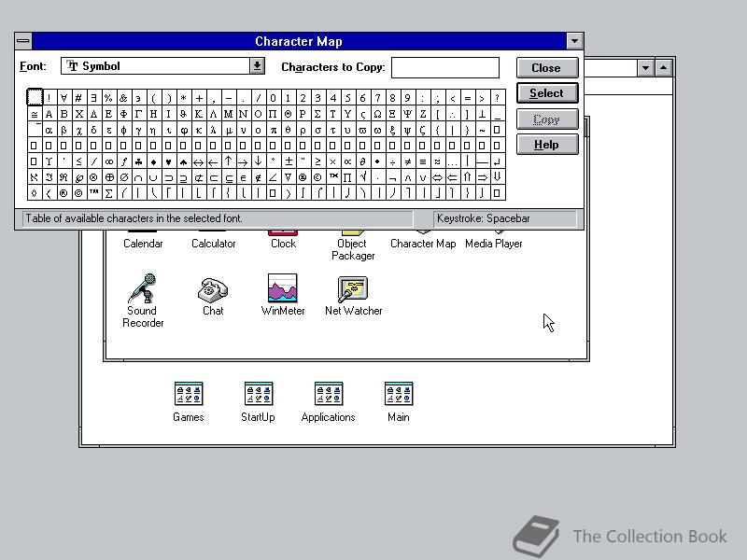Select the for-all ∀ character cell
Viewport: 747px width, 560px height.
63,98
